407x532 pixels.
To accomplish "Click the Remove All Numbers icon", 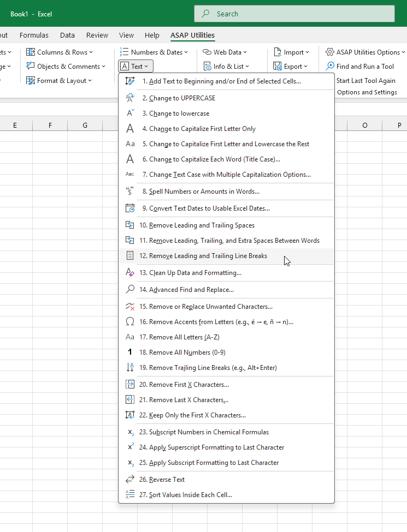I will [x=130, y=352].
